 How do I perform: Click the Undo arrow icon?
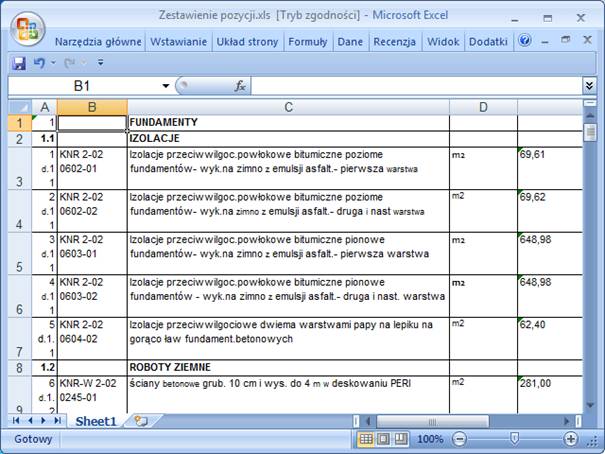(x=39, y=63)
